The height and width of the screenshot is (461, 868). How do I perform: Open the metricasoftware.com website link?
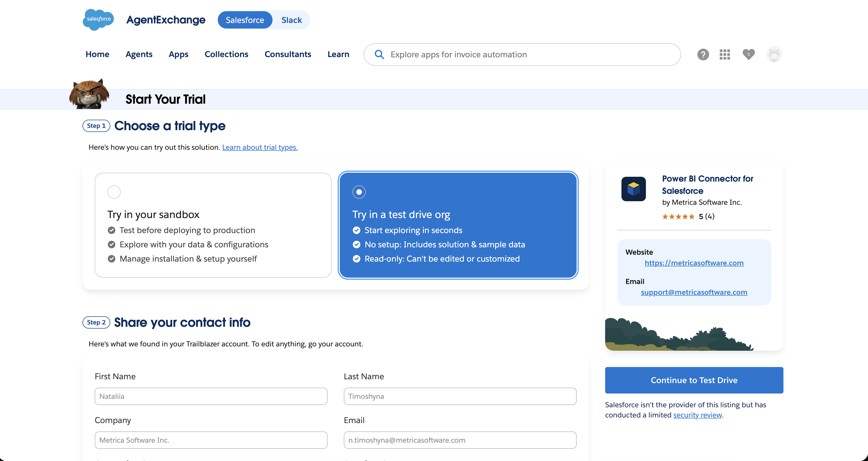click(x=694, y=263)
